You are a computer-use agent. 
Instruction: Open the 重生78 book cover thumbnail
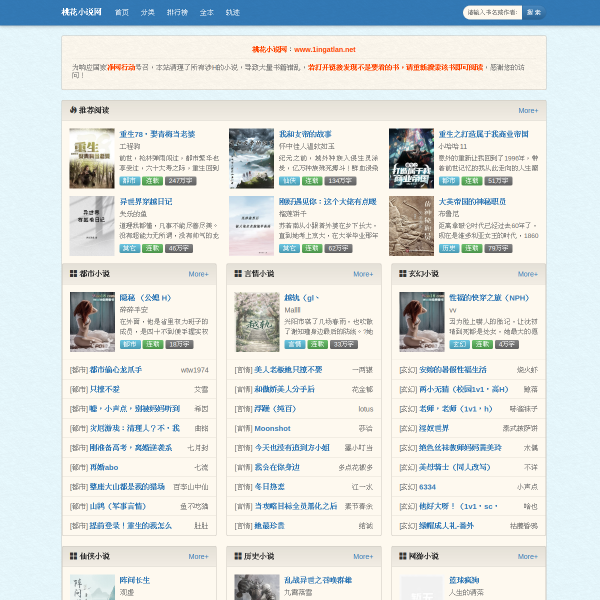[92, 158]
